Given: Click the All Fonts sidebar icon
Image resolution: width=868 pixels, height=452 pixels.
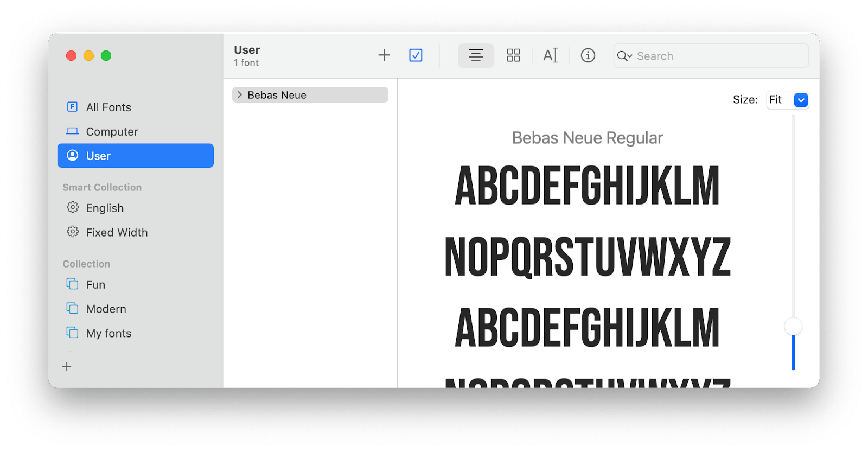Looking at the screenshot, I should [72, 107].
